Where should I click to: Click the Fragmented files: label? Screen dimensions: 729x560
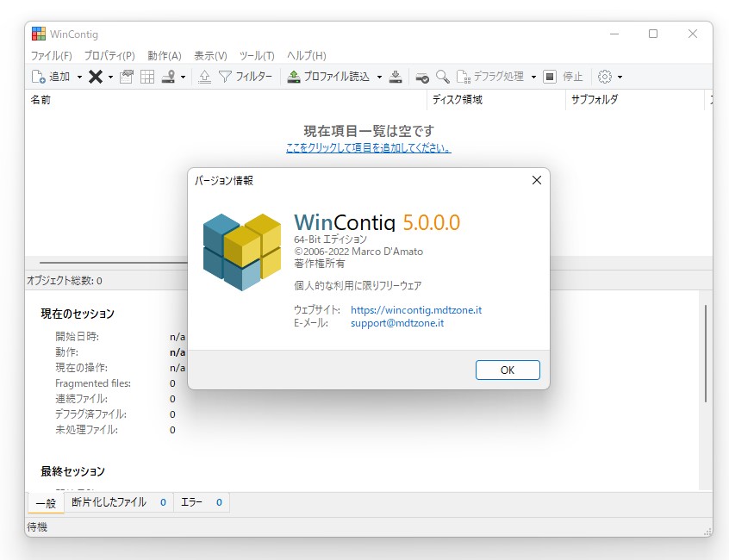(x=93, y=383)
